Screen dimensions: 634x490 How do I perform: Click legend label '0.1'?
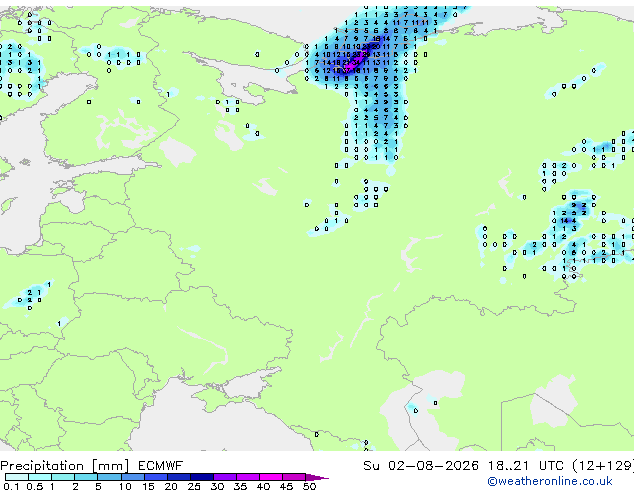click(x=11, y=486)
